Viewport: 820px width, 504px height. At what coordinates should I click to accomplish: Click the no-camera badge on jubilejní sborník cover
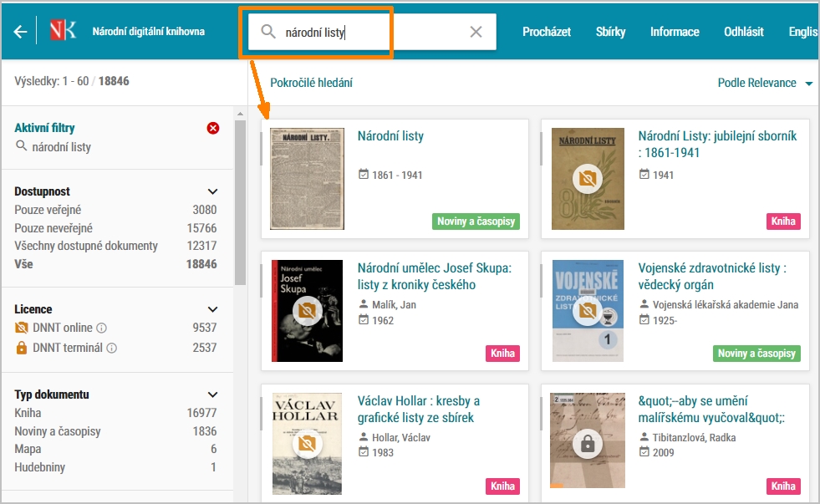pos(588,179)
